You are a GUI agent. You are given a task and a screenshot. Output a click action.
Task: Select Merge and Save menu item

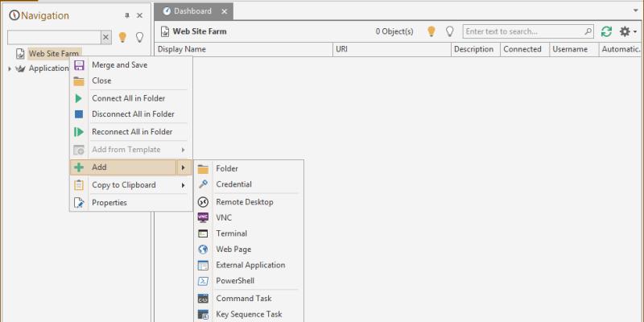(x=119, y=64)
